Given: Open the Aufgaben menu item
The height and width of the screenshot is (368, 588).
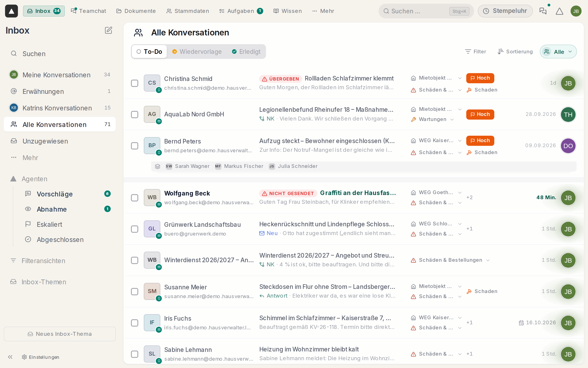Looking at the screenshot, I should (241, 11).
